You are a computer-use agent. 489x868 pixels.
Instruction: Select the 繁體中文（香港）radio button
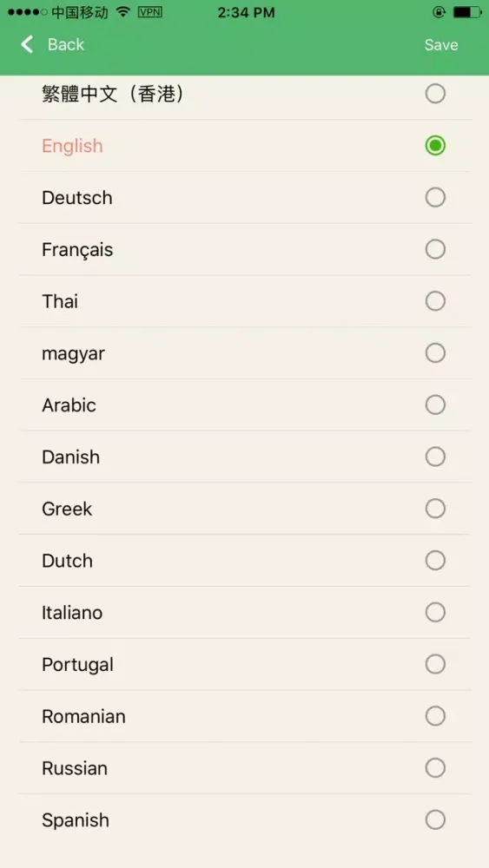(x=435, y=94)
